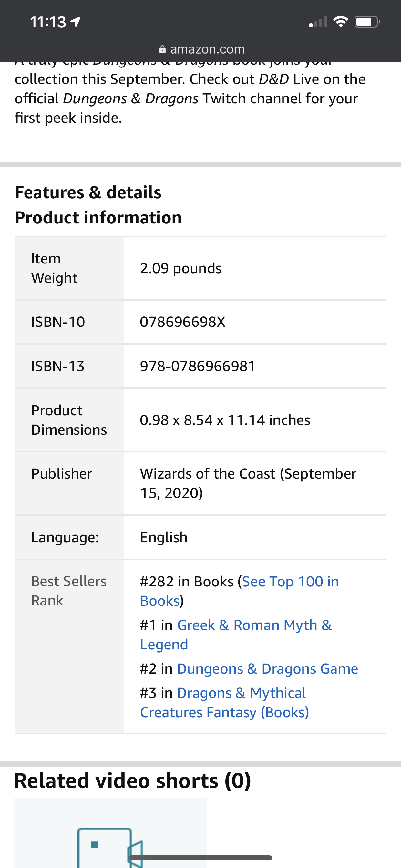Tap the 11:13 clock in status bar
This screenshot has width=401, height=868.
tap(48, 22)
